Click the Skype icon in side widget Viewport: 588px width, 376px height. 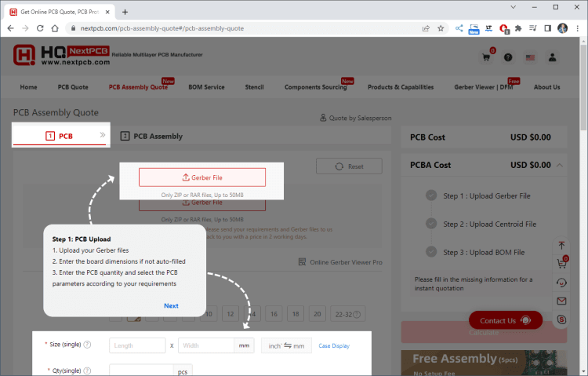pyautogui.click(x=561, y=319)
